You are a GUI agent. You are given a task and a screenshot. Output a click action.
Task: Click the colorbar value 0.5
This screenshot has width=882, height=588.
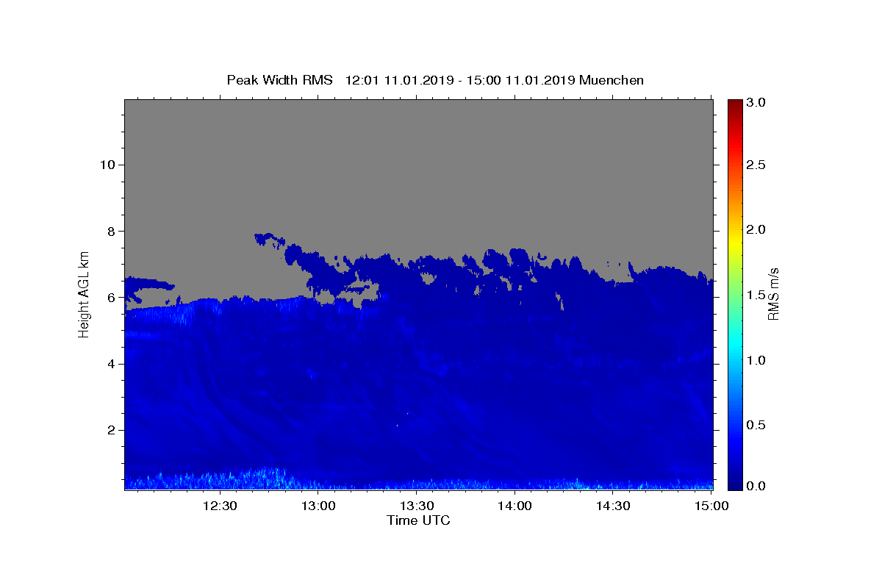[758, 425]
